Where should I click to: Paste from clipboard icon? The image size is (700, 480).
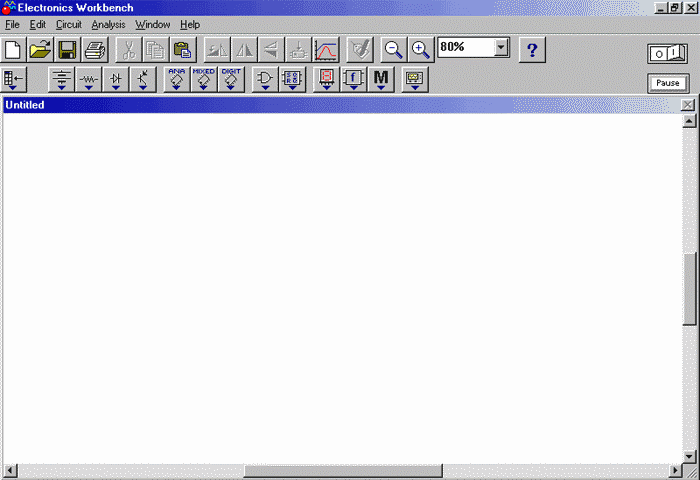pyautogui.click(x=183, y=50)
